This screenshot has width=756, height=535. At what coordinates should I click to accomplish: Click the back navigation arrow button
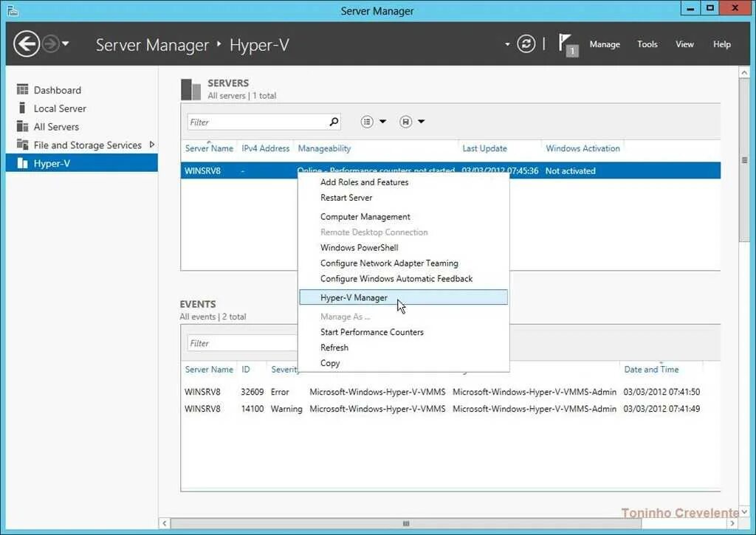tap(26, 44)
